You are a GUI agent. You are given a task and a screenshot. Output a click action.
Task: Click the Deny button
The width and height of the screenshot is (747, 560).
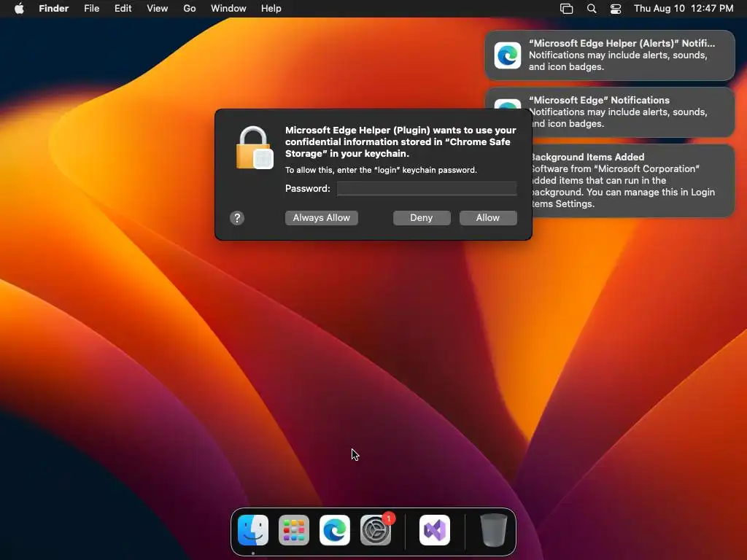(422, 217)
